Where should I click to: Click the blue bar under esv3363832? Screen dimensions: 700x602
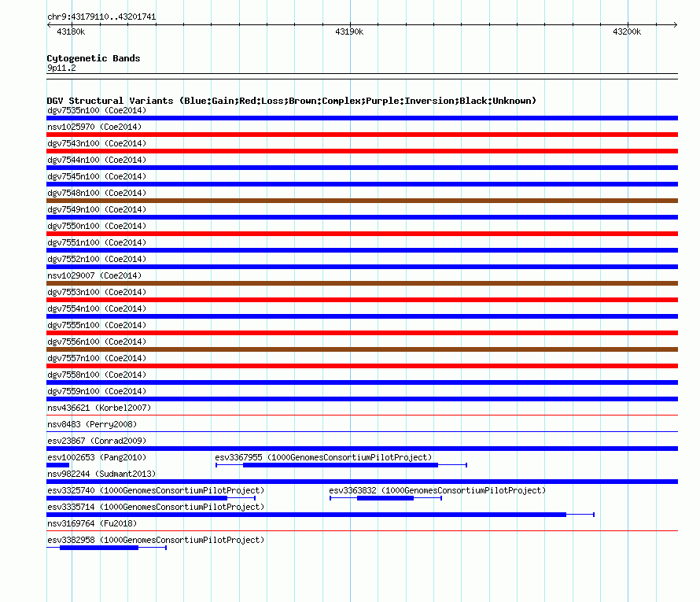pyautogui.click(x=385, y=498)
